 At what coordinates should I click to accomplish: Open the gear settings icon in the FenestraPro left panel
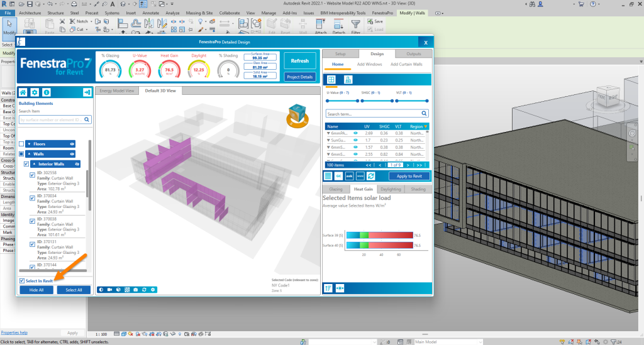[x=35, y=92]
